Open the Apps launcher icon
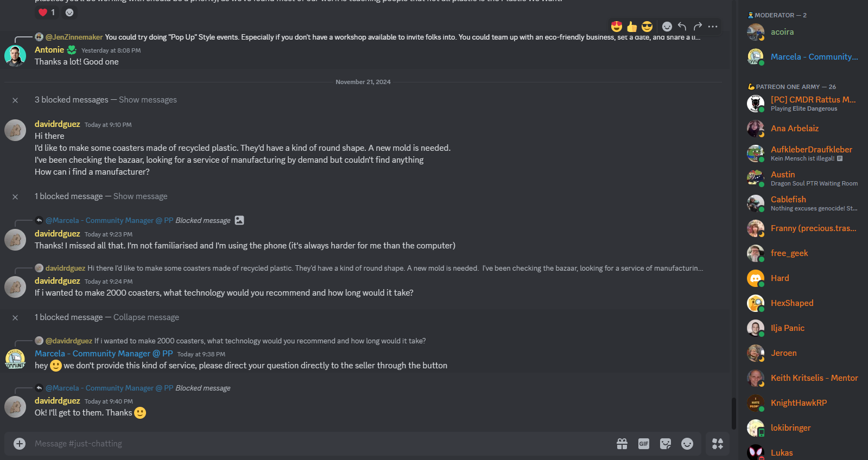This screenshot has width=868, height=460. pos(718,444)
